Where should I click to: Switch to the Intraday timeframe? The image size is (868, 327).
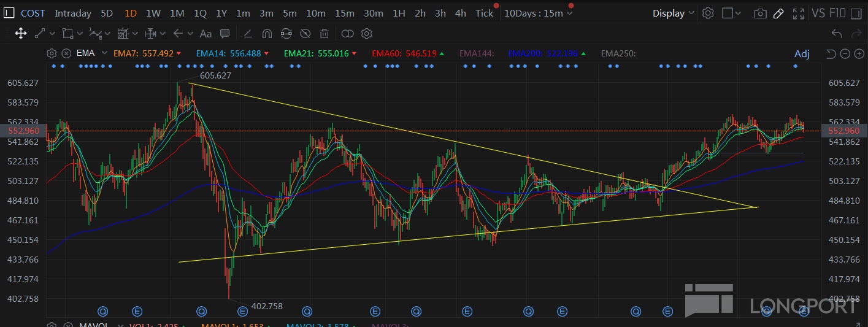72,13
